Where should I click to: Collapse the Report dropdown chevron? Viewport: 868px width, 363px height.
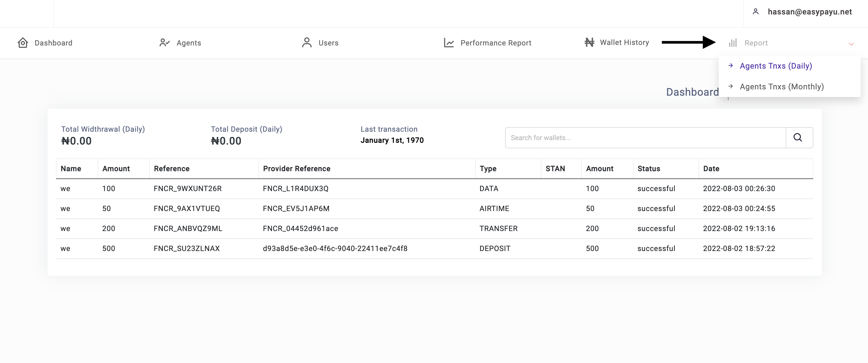point(851,44)
